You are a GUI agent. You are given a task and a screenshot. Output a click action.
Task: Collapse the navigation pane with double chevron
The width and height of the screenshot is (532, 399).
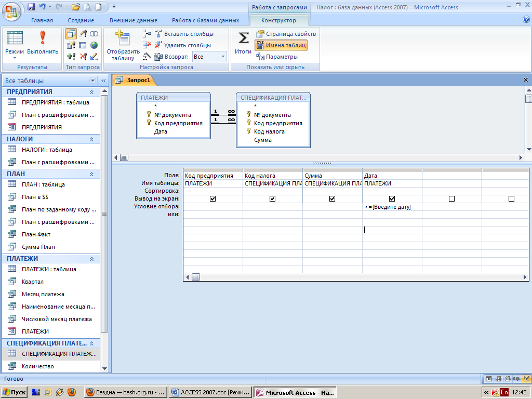coord(103,81)
